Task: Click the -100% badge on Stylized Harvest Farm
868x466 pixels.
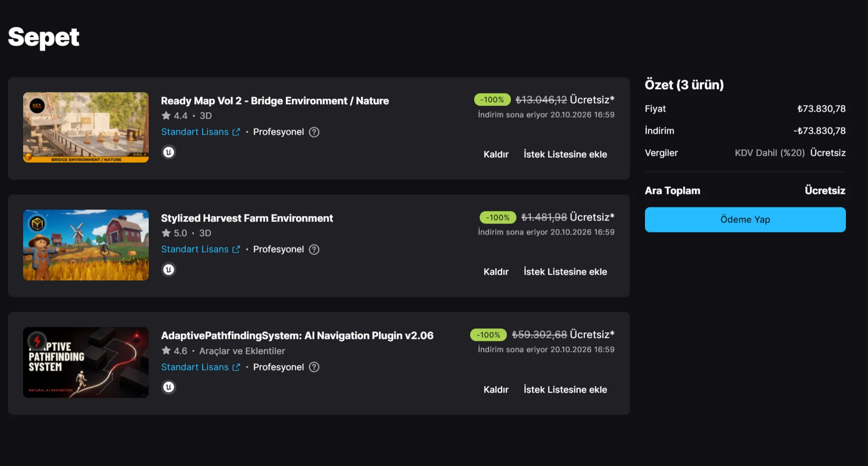Action: [x=498, y=217]
